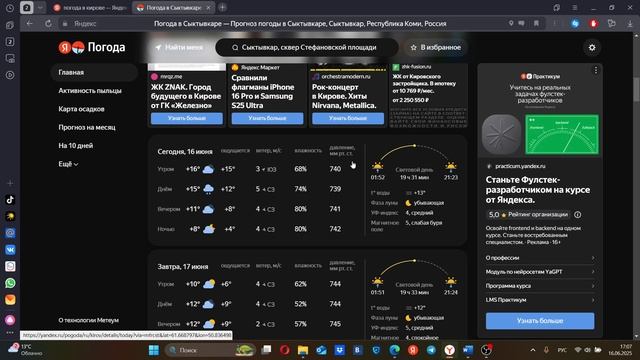Open File Explorer from taskbar
This screenshot has height=360, width=640.
[303, 350]
